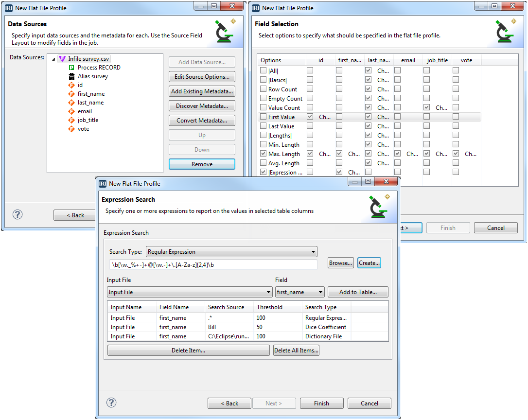Screen dimensions: 528x420
Task: Uncheck Value Count checkbox in job_title column
Action: (427, 107)
